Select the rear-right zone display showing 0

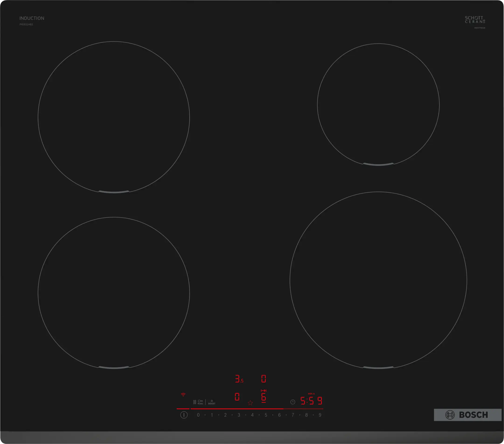tap(264, 379)
